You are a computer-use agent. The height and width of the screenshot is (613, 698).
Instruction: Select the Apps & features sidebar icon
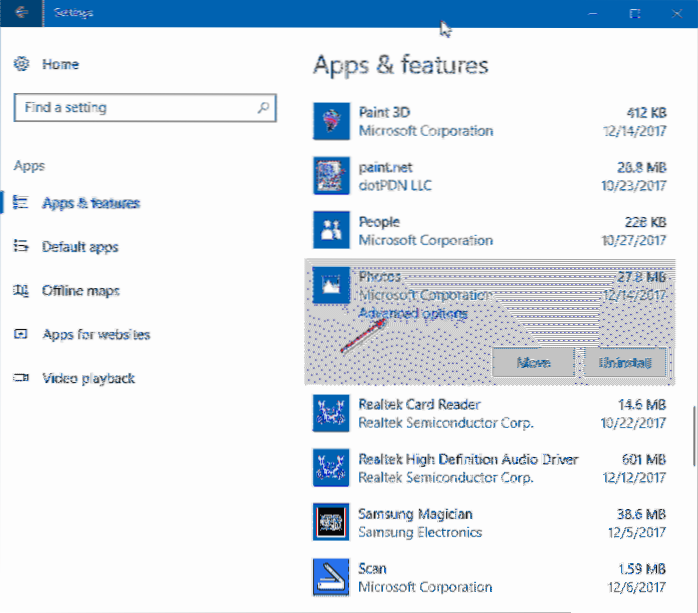20,203
